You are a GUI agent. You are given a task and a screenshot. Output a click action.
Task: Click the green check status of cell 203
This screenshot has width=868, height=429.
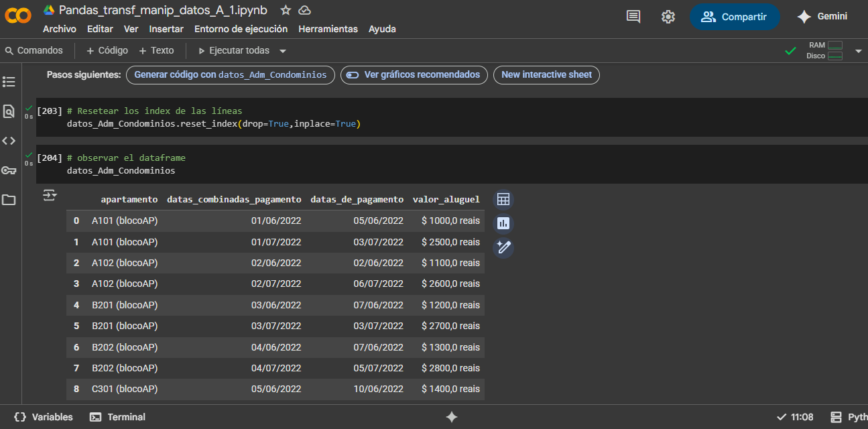point(29,107)
